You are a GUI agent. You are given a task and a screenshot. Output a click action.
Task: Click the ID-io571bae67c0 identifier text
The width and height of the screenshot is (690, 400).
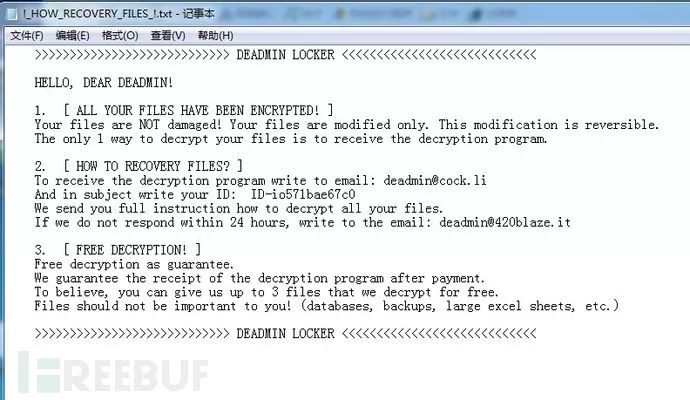[303, 194]
